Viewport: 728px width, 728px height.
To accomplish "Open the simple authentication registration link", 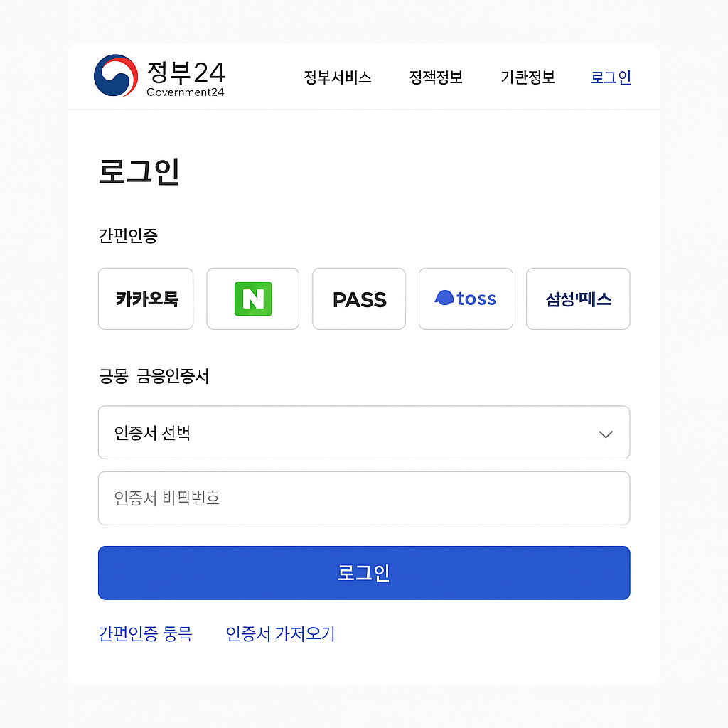I will point(145,633).
